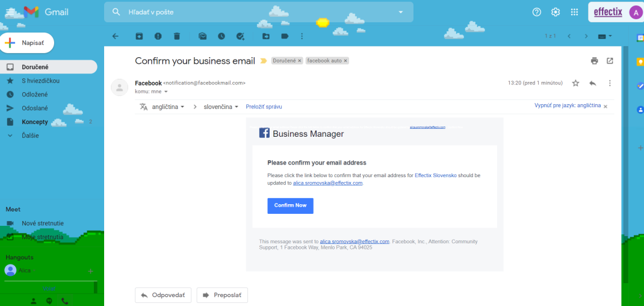Open input tools keyboard dropdown

605,36
